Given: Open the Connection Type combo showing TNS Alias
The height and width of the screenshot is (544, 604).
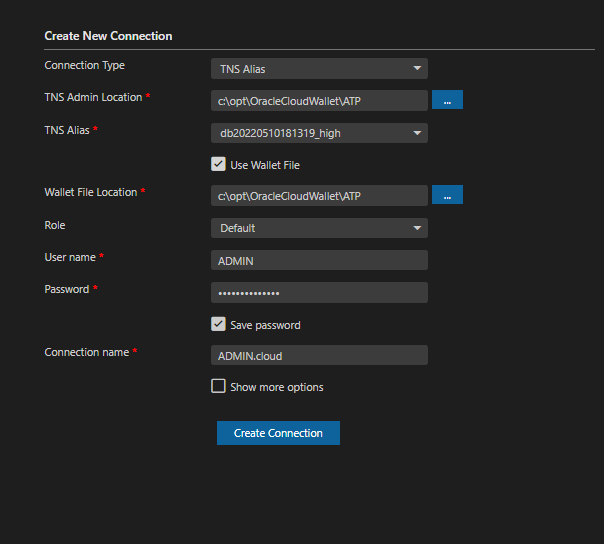Looking at the screenshot, I should (x=319, y=69).
